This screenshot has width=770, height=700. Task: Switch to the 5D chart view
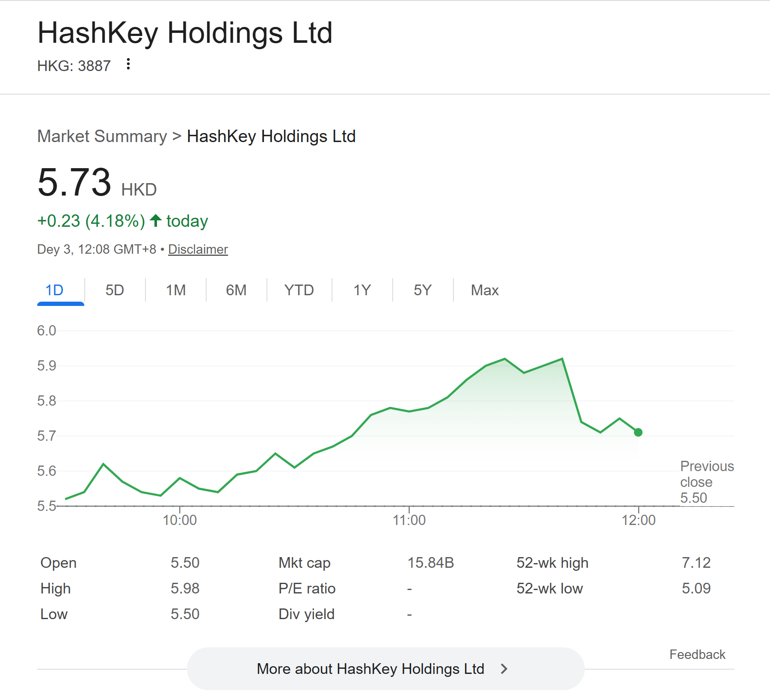pyautogui.click(x=114, y=290)
